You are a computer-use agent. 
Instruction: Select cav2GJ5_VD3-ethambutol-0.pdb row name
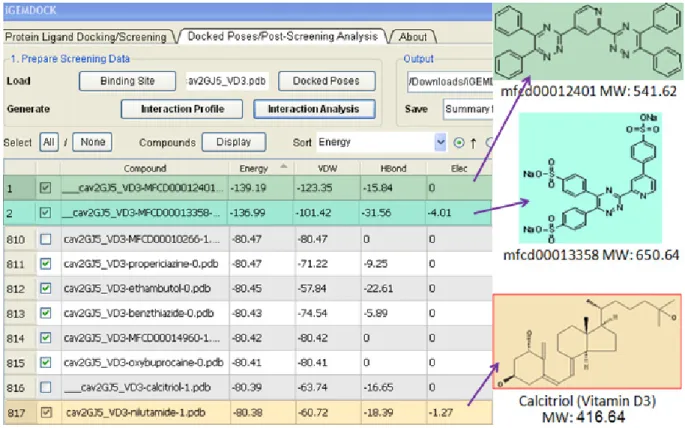click(x=144, y=289)
